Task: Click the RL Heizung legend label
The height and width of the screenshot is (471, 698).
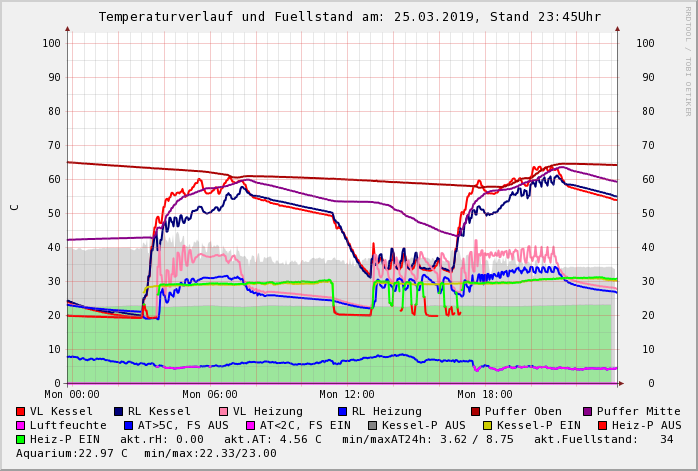Action: pyautogui.click(x=387, y=411)
